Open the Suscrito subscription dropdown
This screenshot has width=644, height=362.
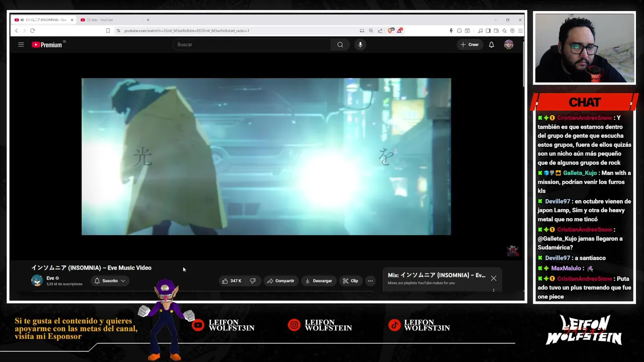(x=110, y=281)
